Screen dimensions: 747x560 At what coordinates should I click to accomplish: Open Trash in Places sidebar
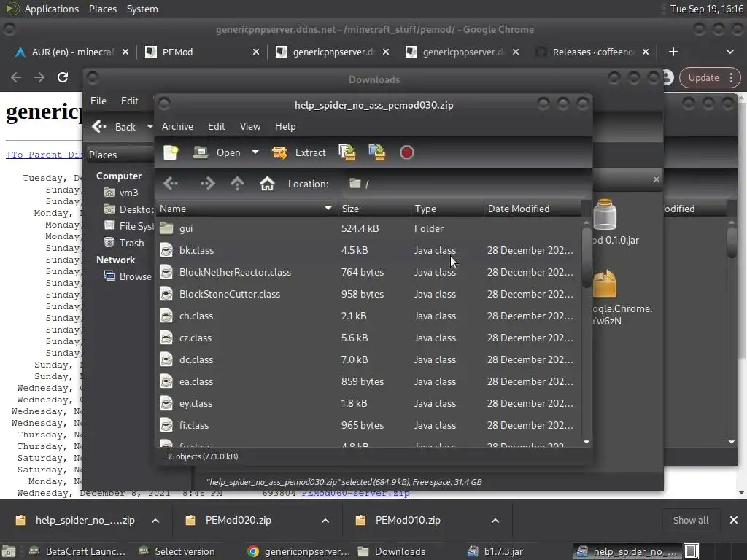point(124,243)
